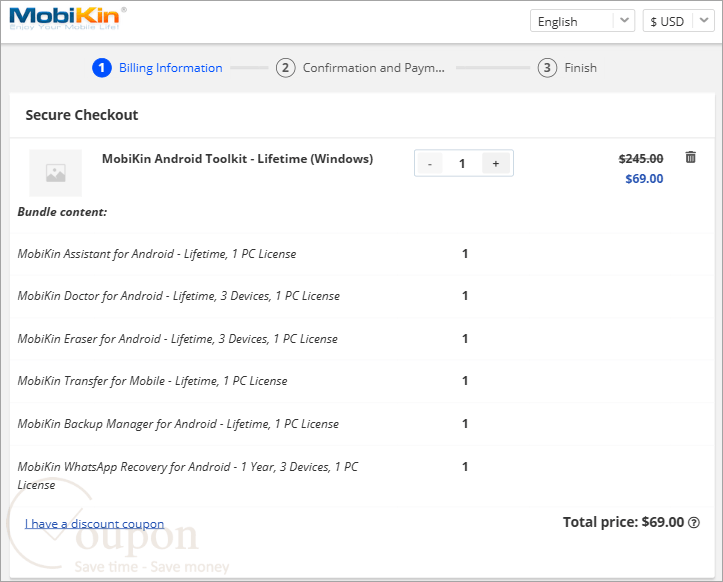This screenshot has height=582, width=723.
Task: Click the quantity field showing 1
Action: point(462,163)
